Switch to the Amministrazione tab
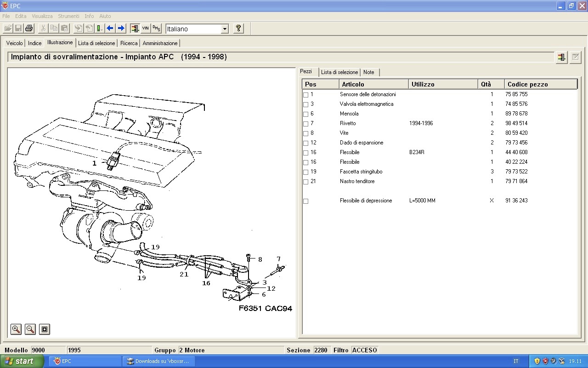 [x=160, y=43]
